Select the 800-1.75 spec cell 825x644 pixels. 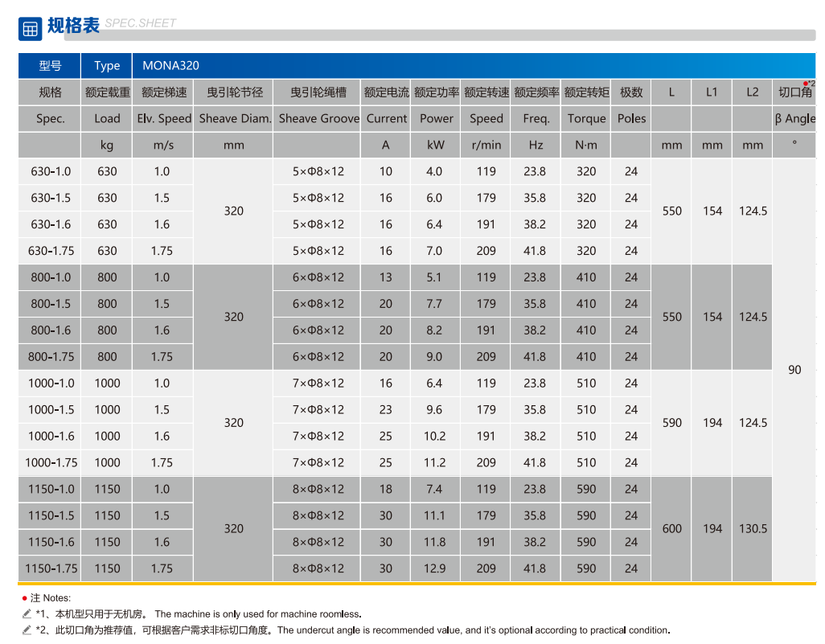pos(51,357)
